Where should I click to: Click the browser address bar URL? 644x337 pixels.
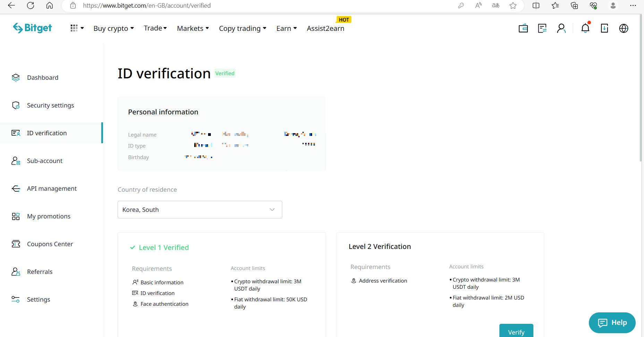click(x=147, y=6)
